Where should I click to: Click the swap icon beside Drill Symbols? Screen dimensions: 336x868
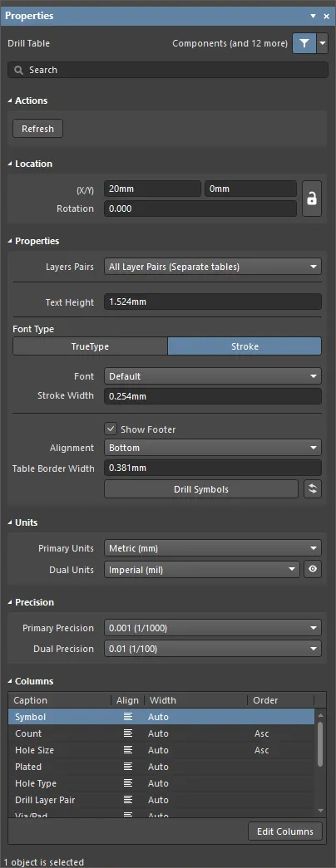coord(313,489)
